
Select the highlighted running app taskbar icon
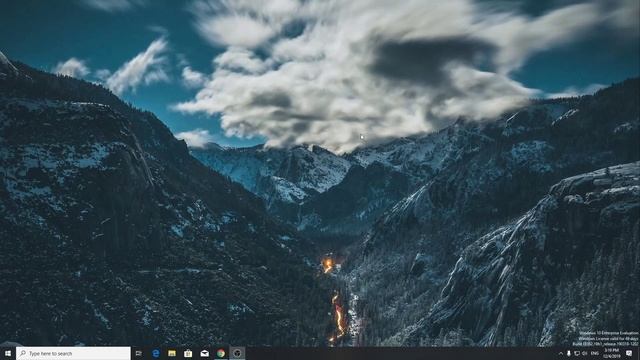click(237, 353)
